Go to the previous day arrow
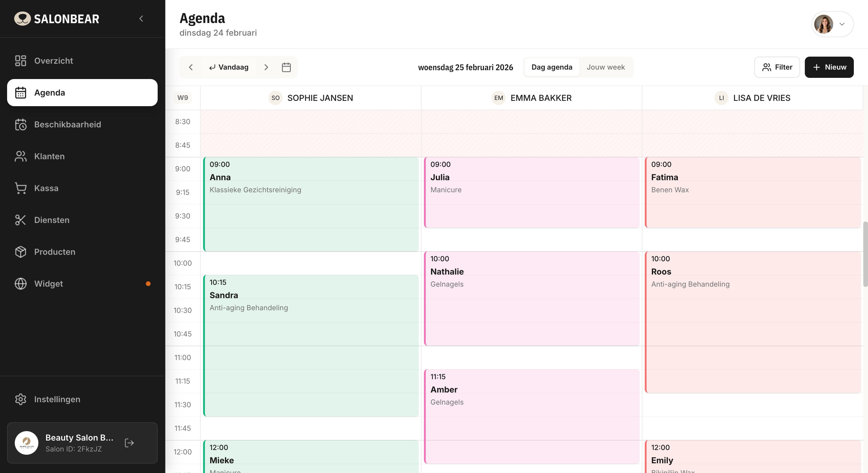Image resolution: width=868 pixels, height=473 pixels. (191, 67)
